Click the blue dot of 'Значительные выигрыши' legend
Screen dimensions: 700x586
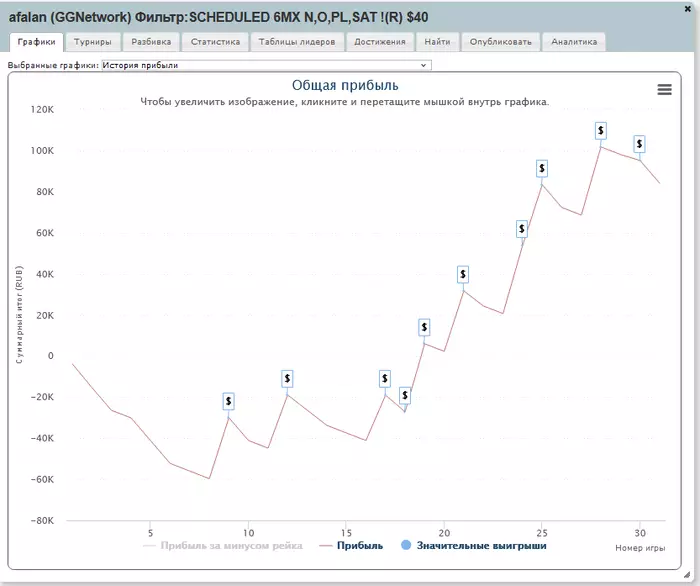406,545
